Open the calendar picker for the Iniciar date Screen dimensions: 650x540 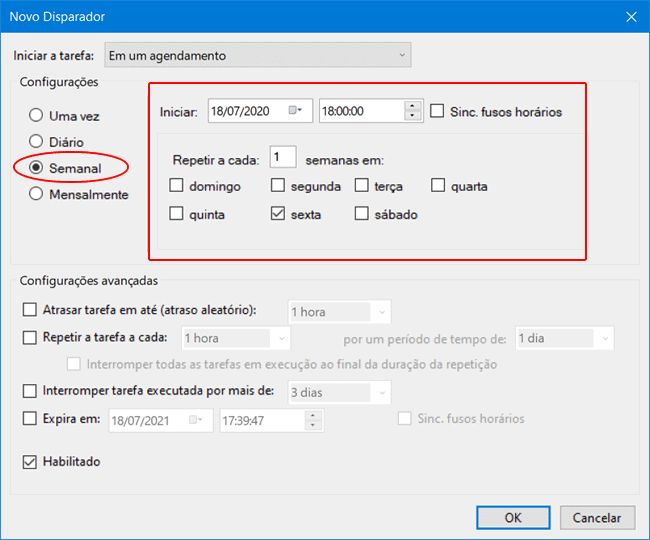[297, 111]
